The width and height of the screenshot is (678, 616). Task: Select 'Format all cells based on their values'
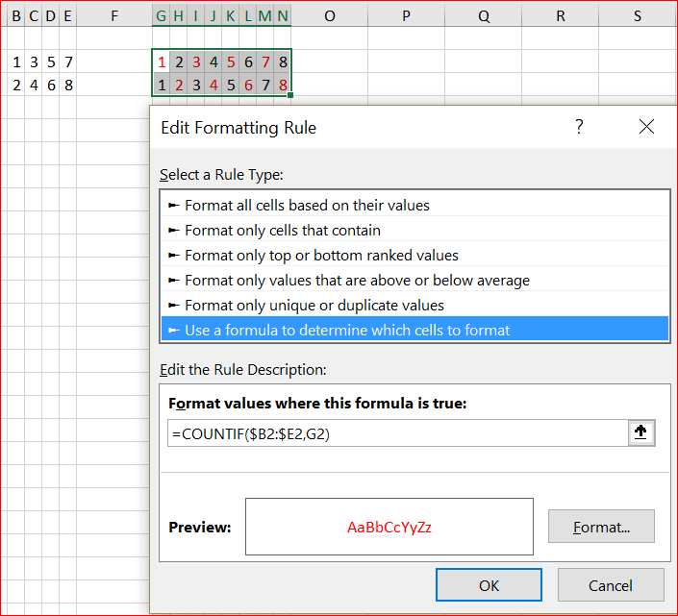[307, 205]
